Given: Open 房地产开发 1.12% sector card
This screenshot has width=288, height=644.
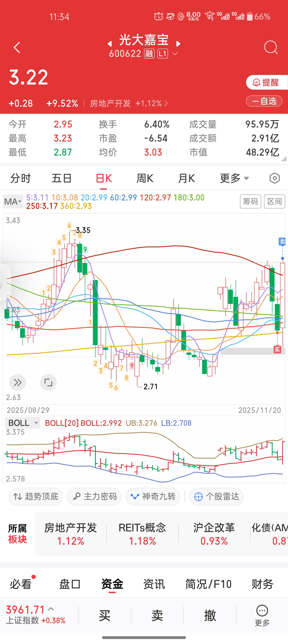Looking at the screenshot, I should click(x=71, y=534).
